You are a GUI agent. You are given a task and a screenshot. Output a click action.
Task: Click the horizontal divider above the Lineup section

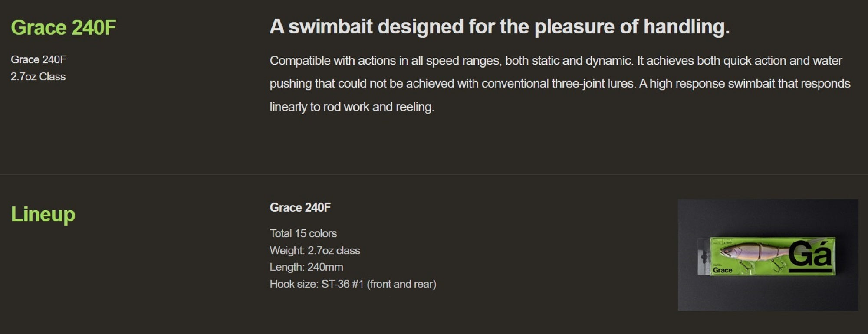click(x=434, y=174)
